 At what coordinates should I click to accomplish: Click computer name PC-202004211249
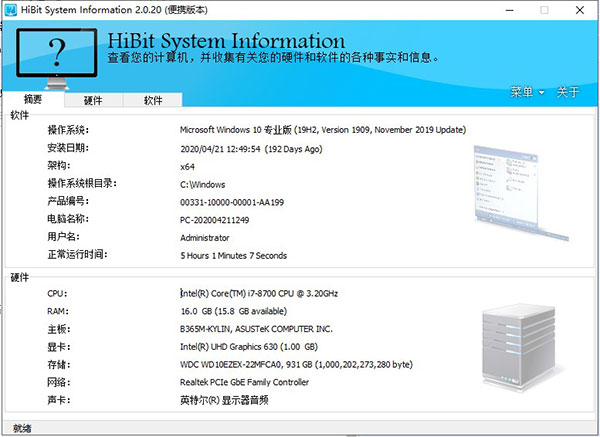point(214,220)
